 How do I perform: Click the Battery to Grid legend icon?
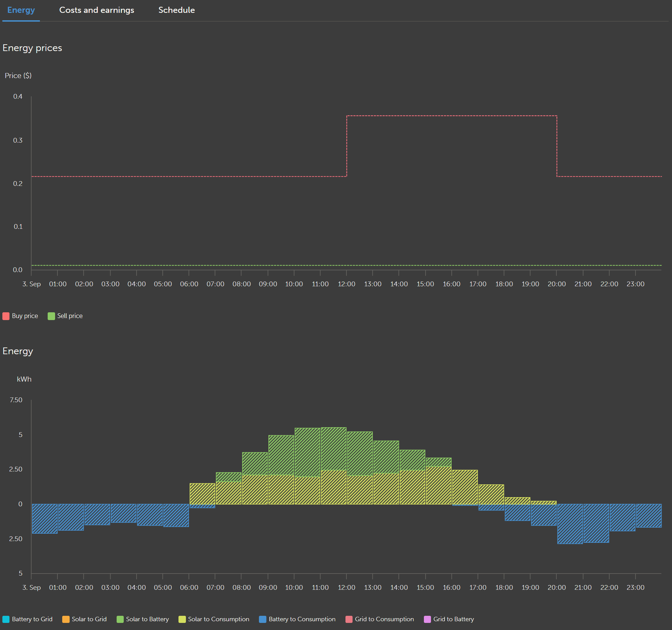pos(6,619)
